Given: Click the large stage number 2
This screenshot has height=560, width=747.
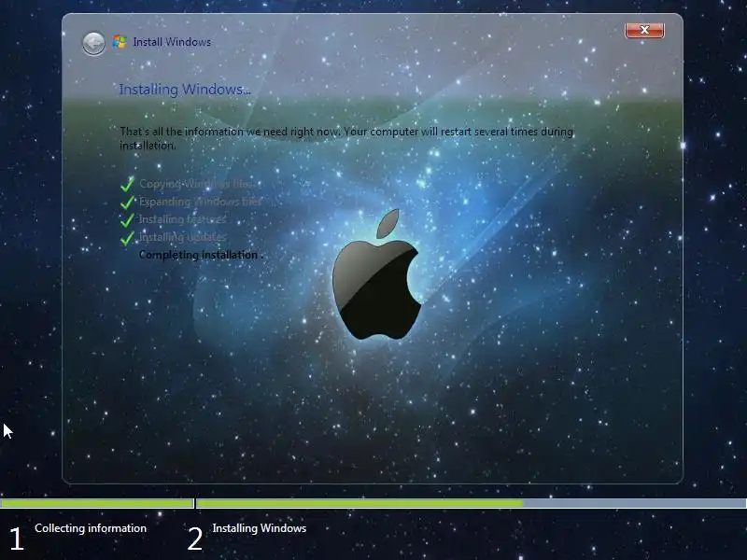Looking at the screenshot, I should [x=195, y=539].
